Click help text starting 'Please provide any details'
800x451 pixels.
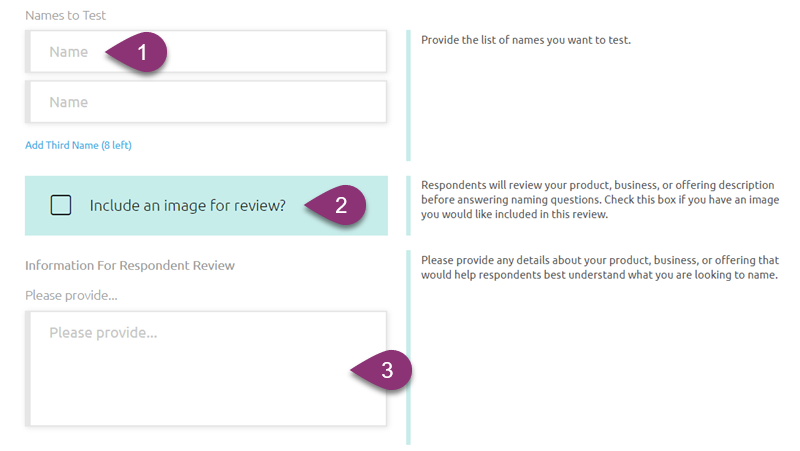pyautogui.click(x=598, y=267)
